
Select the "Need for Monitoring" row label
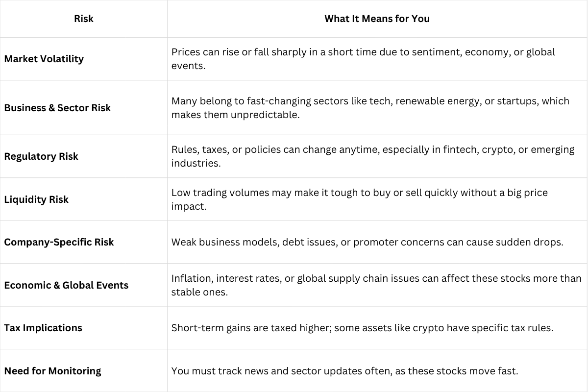(52, 371)
